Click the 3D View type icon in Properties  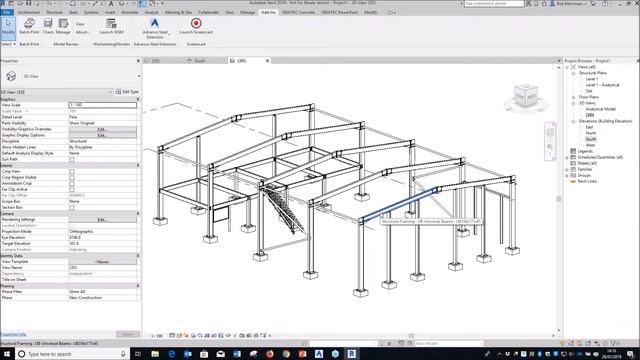click(11, 76)
